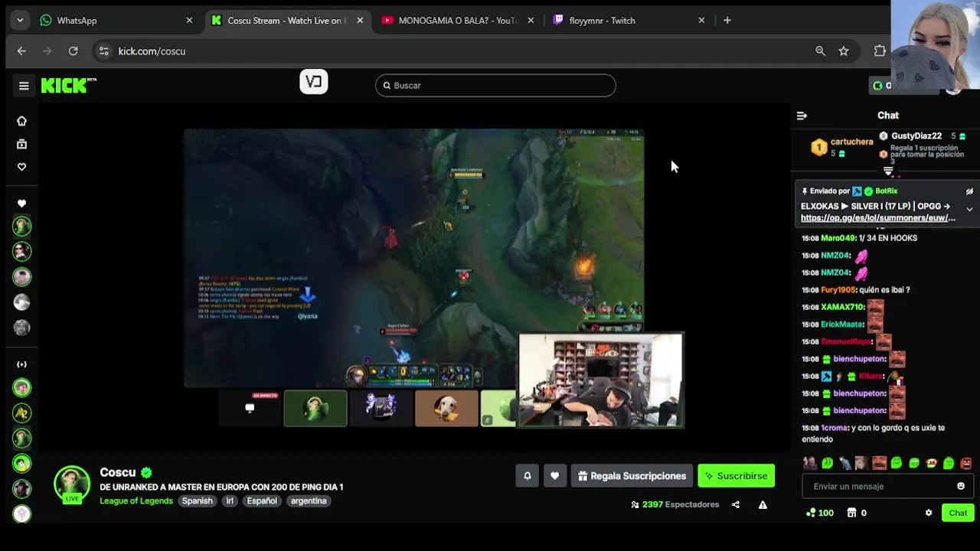Viewport: 980px width, 551px height.
Task: Click the first green smiley quick emote
Action: [827, 463]
